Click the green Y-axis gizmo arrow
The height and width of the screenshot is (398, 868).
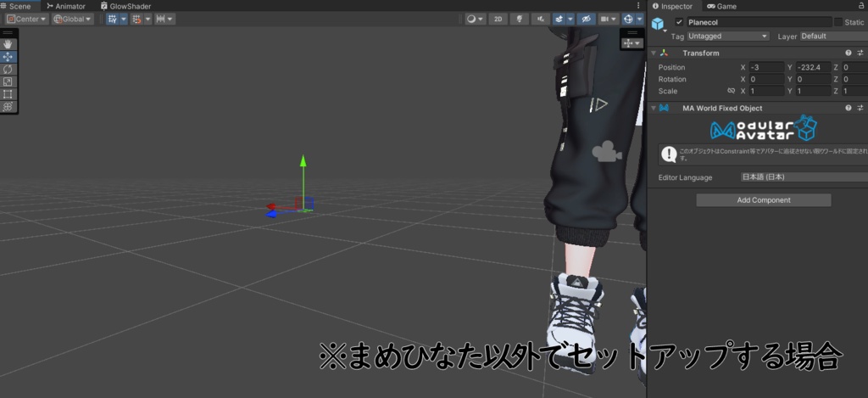pyautogui.click(x=303, y=161)
